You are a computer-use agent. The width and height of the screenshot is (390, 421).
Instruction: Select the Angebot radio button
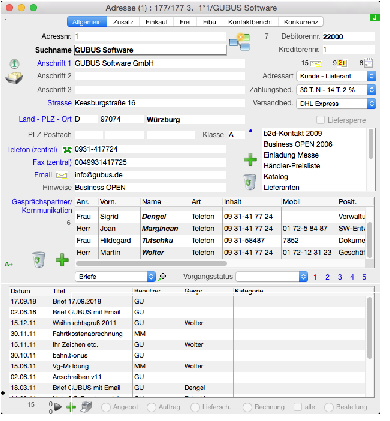tap(106, 407)
